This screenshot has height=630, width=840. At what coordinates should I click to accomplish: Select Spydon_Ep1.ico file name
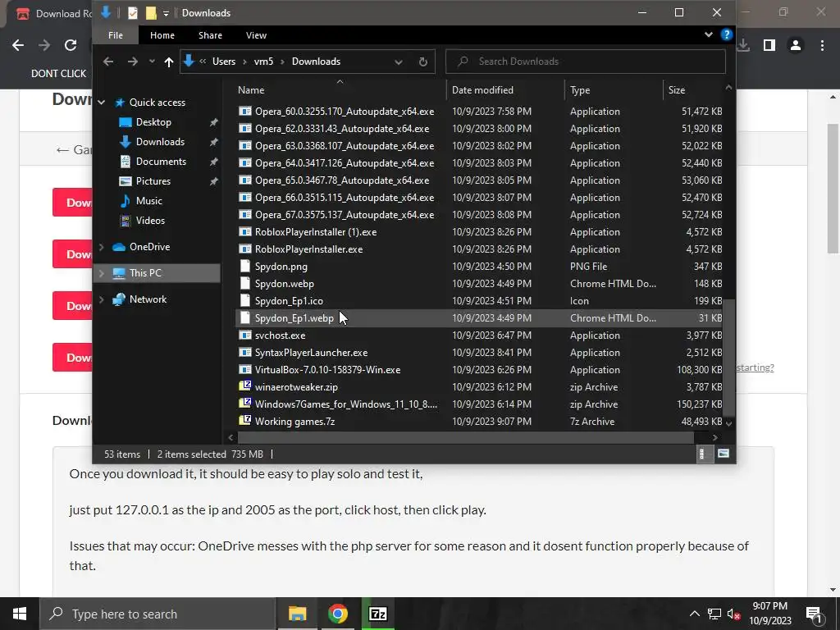click(x=289, y=301)
